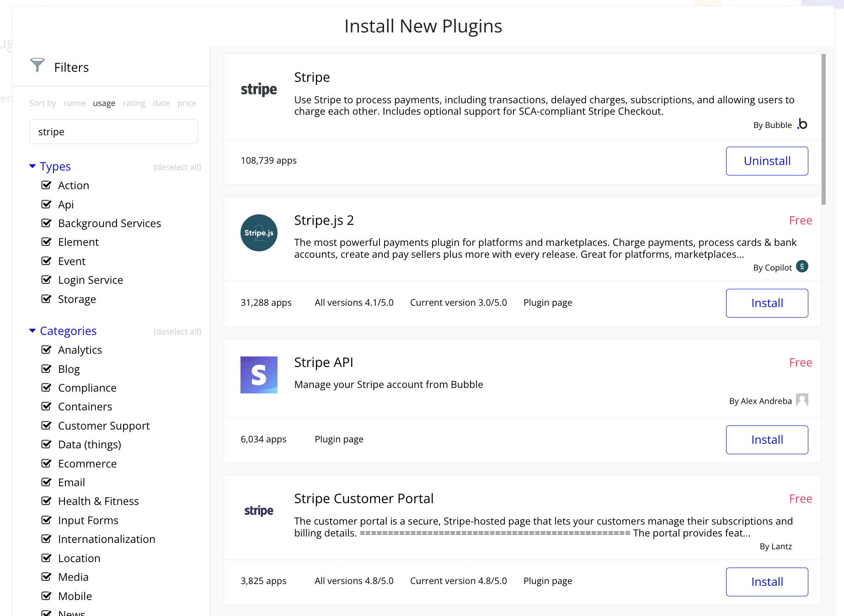Click the Stripe API purple S logo
844x616 pixels.
tap(259, 375)
